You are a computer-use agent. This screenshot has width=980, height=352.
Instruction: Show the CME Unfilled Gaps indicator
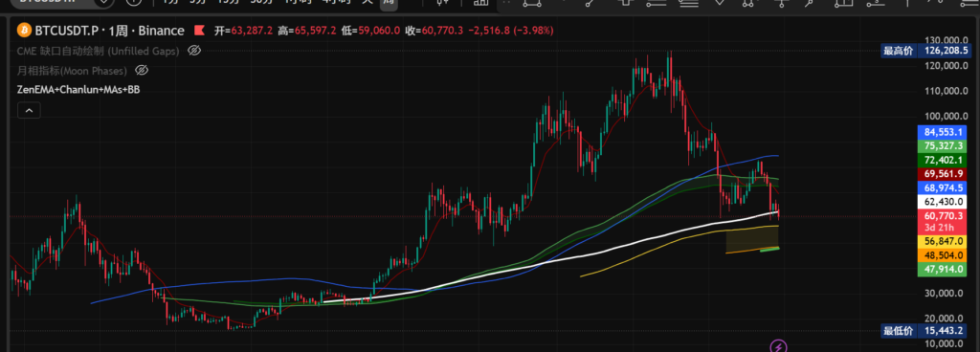[193, 51]
